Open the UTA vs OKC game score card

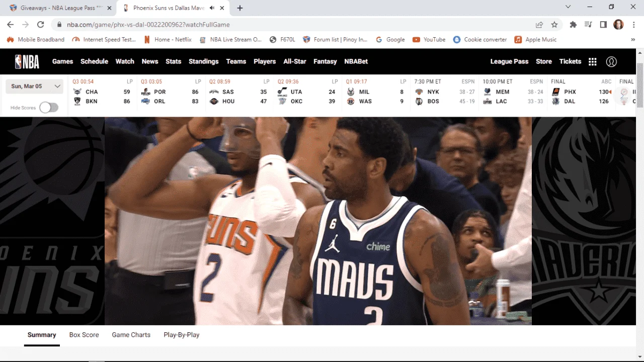tap(308, 92)
